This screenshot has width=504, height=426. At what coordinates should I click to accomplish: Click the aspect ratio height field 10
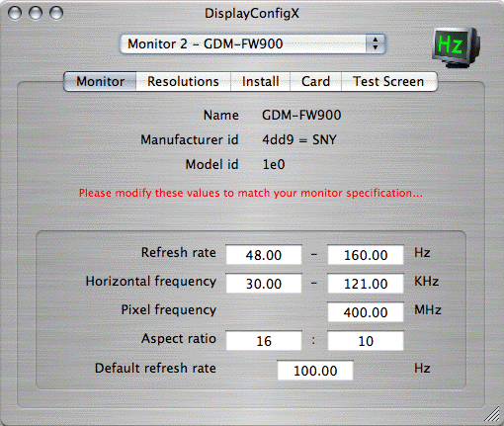(x=366, y=341)
